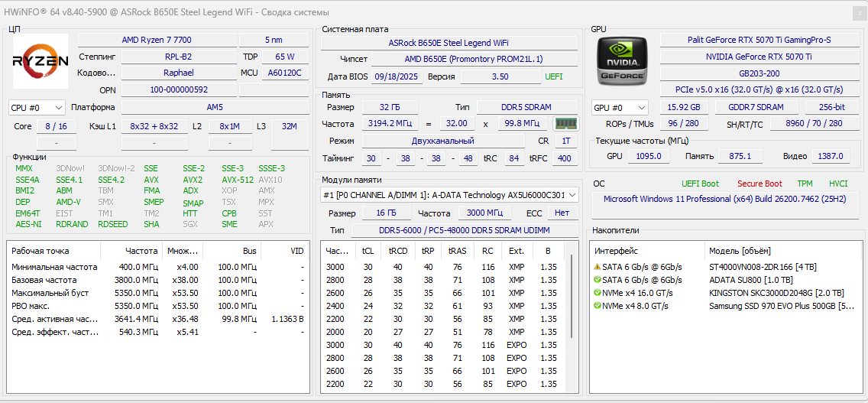Click the Palit GeForce RTX 5070 Ti field
This screenshot has height=403, width=868.
[x=759, y=40]
